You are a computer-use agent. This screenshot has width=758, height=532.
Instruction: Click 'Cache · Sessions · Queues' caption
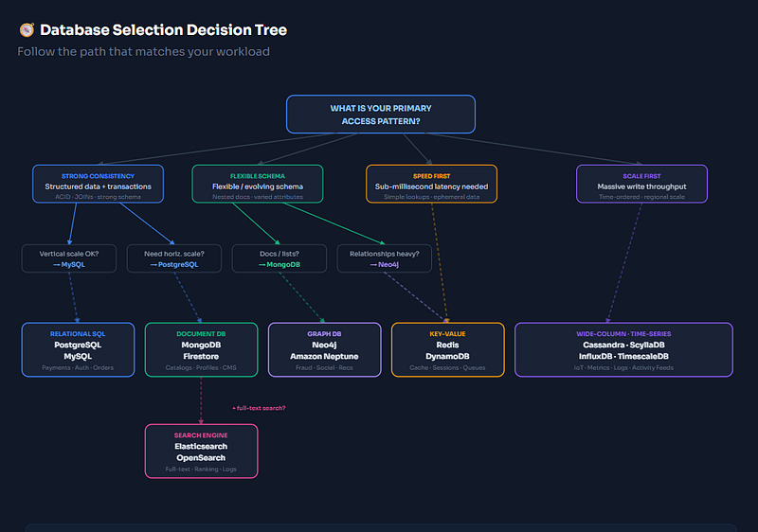pyautogui.click(x=447, y=368)
